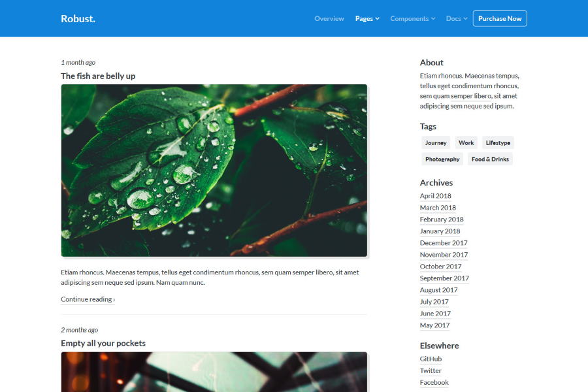
Task: Select the Work tag
Action: pyautogui.click(x=466, y=142)
